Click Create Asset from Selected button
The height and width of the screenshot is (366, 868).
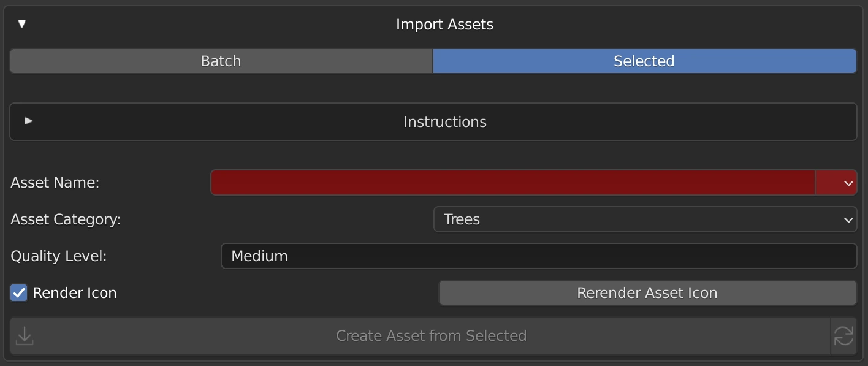(431, 336)
